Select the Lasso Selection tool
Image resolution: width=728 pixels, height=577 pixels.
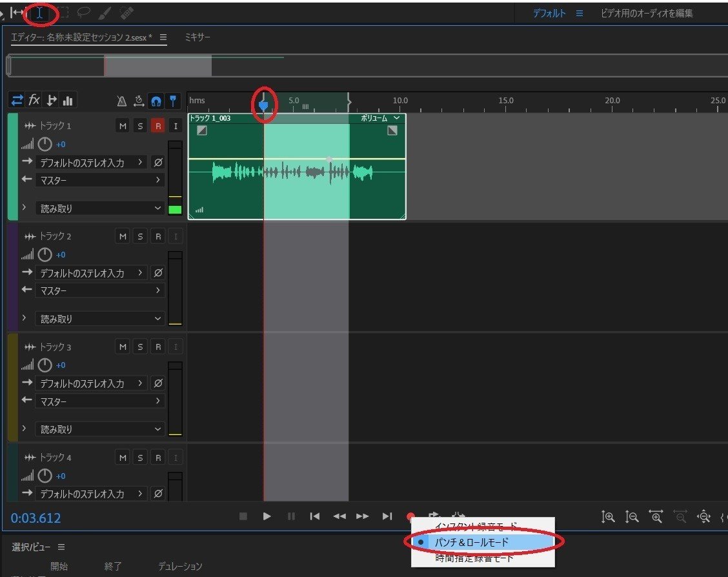tap(83, 12)
